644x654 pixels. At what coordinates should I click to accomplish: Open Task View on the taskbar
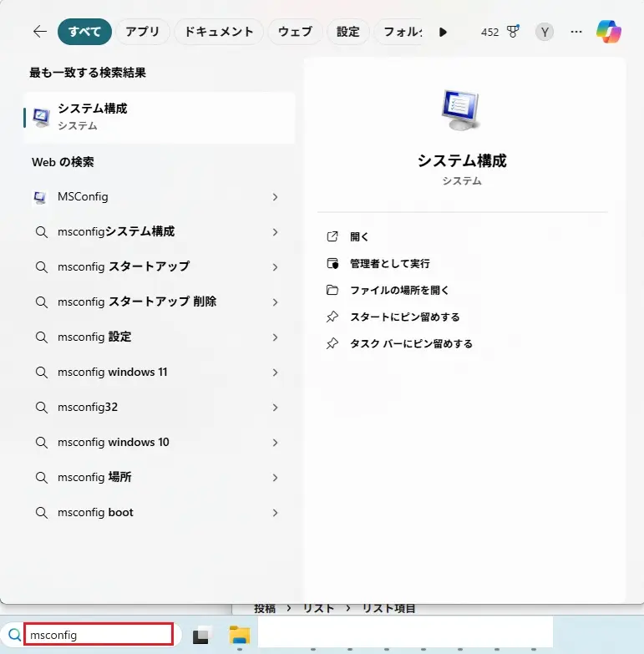[200, 635]
